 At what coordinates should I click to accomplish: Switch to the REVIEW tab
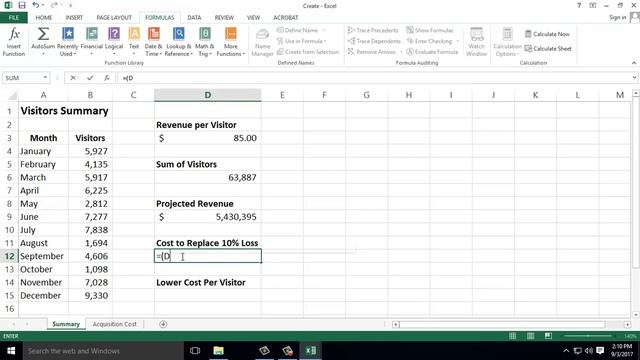click(224, 18)
